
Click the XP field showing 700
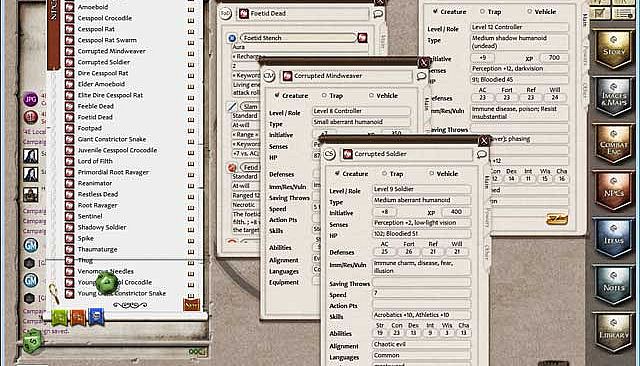[554, 58]
